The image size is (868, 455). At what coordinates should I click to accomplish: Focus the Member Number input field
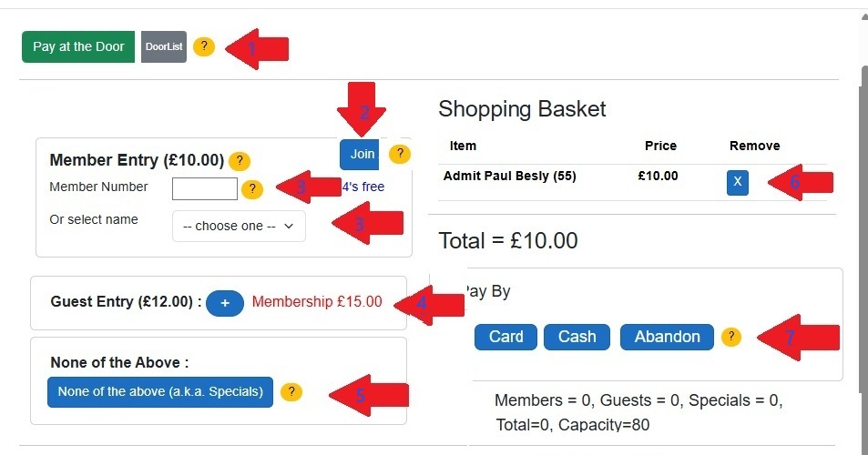click(x=205, y=188)
